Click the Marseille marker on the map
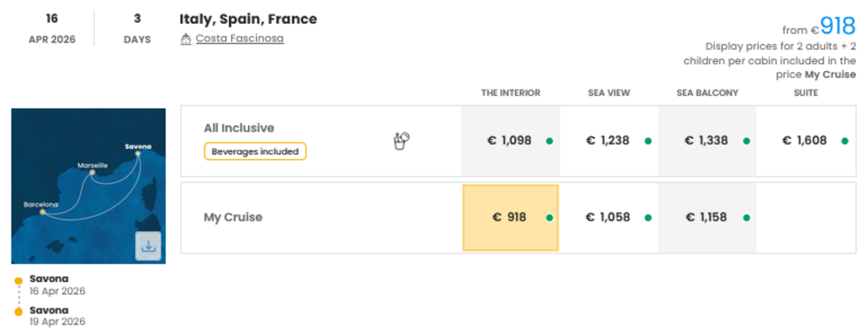This screenshot has width=868, height=334. point(92,172)
